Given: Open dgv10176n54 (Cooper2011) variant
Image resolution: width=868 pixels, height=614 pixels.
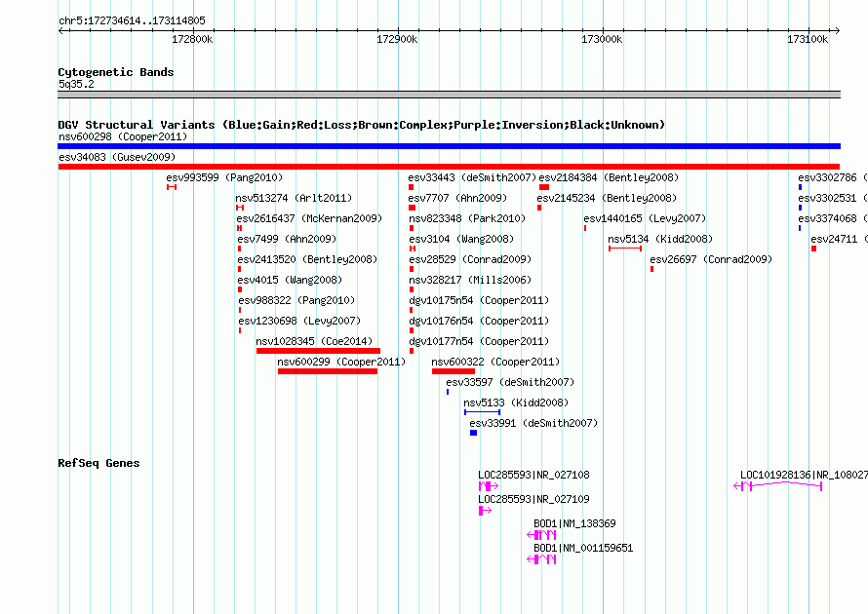Looking at the screenshot, I should pos(479,321).
